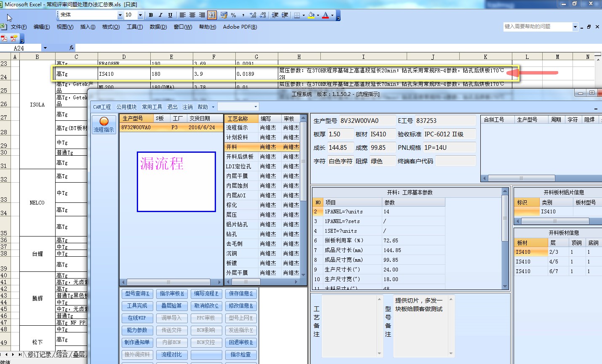Select 层压 process row
This screenshot has width=602, height=364.
point(262,215)
